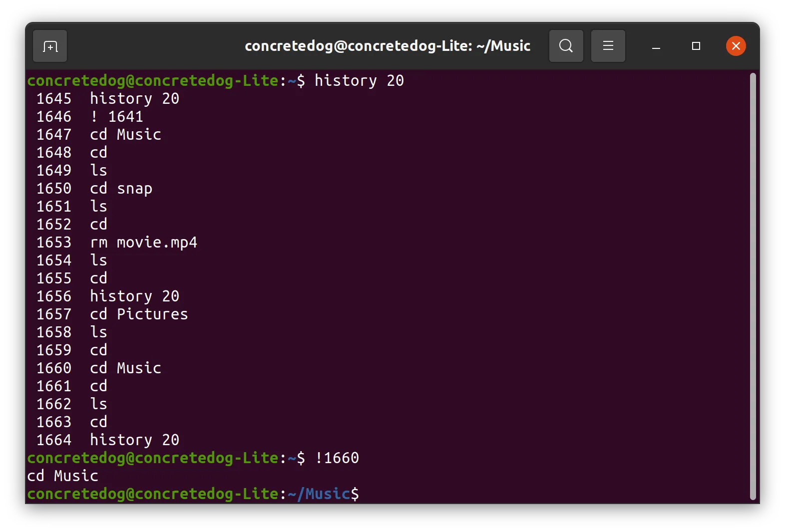Click history line 1651 'ls'
Screen dimensions: 785x532
click(72, 207)
